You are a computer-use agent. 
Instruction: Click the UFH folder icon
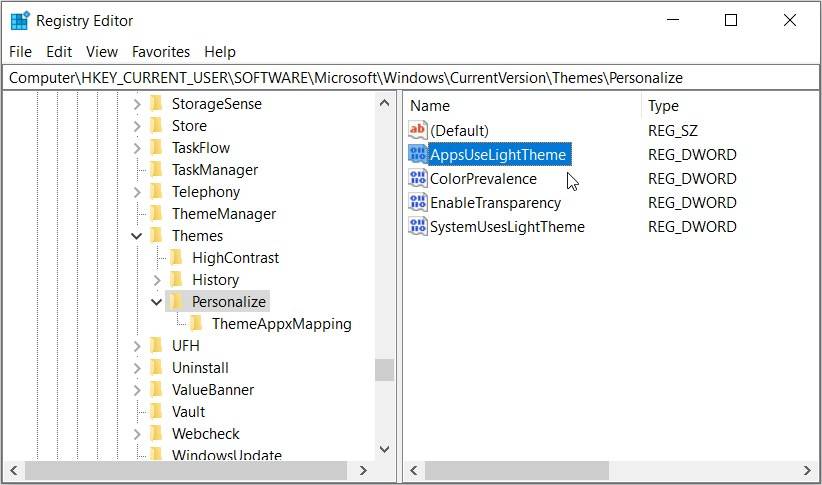tap(156, 346)
